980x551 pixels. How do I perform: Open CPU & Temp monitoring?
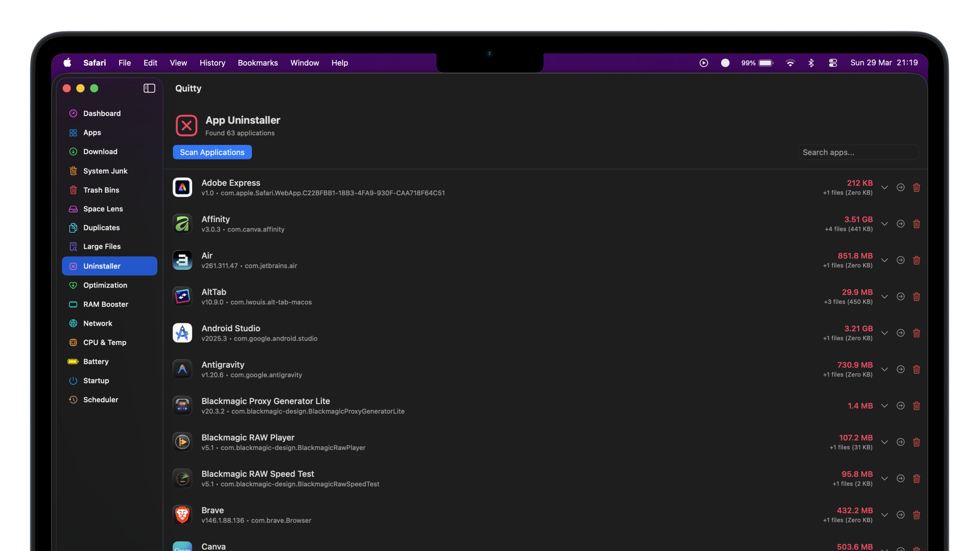pyautogui.click(x=105, y=342)
